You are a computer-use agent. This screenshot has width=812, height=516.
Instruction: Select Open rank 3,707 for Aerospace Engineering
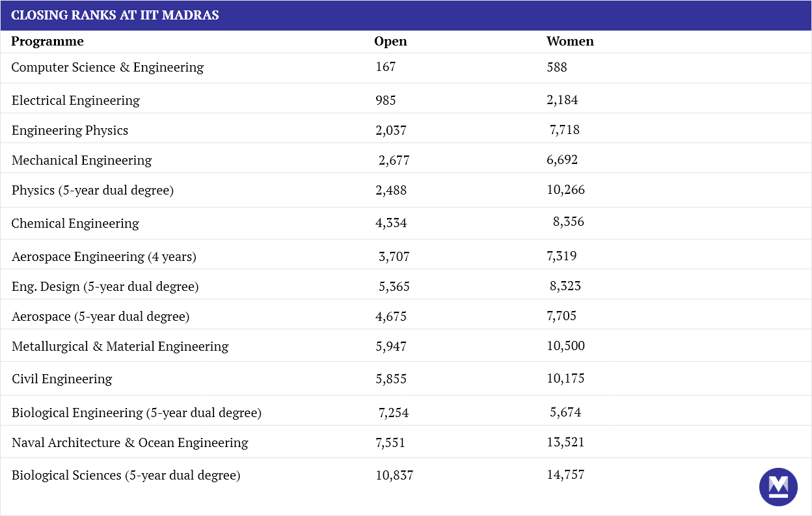394,257
